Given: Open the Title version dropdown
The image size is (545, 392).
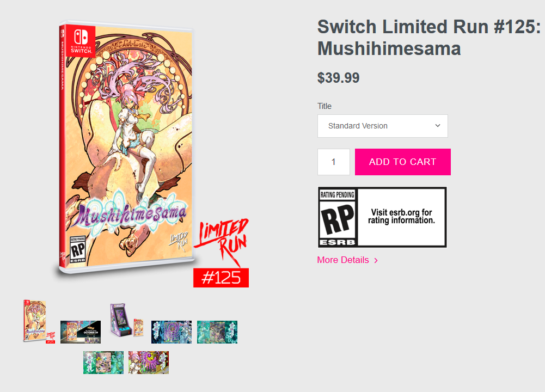Looking at the screenshot, I should 382,126.
